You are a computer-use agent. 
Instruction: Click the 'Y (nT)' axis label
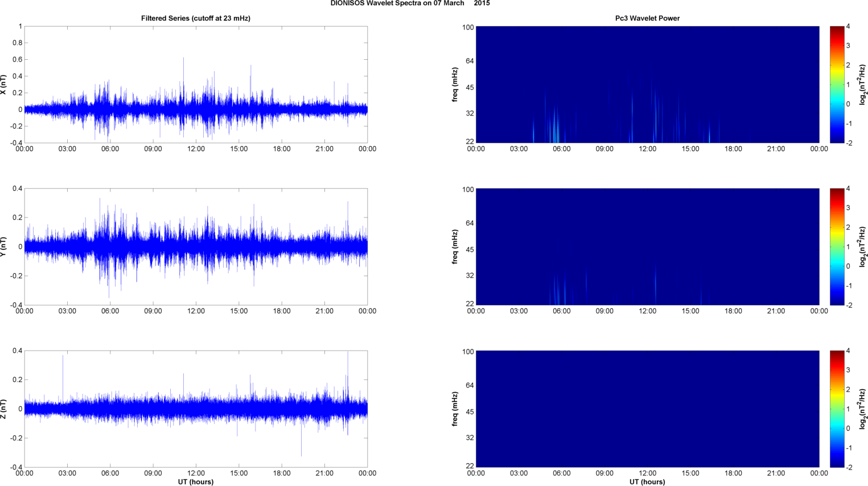[4, 247]
